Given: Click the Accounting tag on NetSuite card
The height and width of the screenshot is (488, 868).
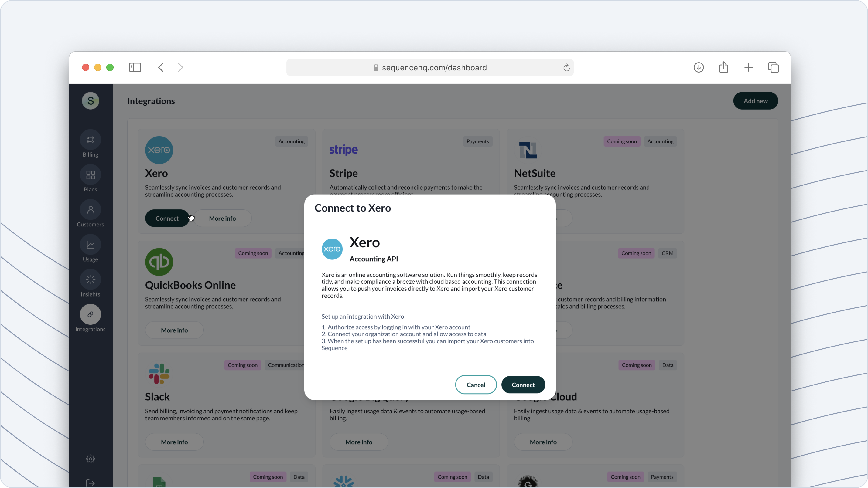Looking at the screenshot, I should 661,141.
